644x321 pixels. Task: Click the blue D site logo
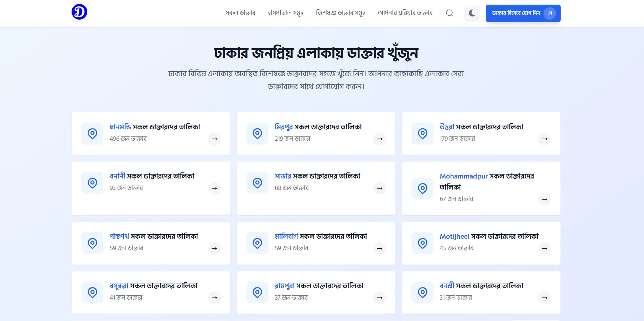click(79, 12)
